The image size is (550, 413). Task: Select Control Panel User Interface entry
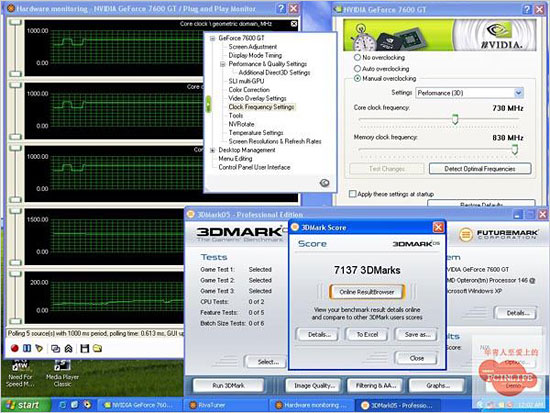[x=254, y=167]
